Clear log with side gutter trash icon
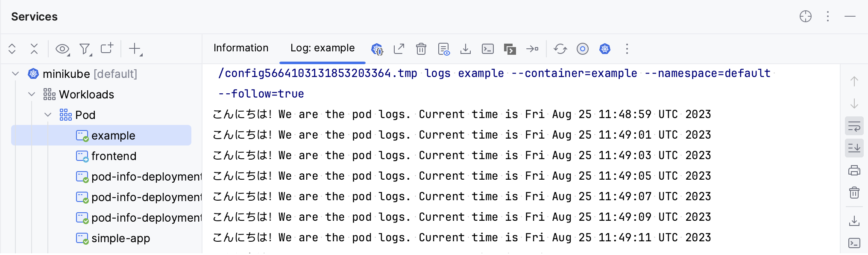Viewport: 868px width, 255px height. coord(854,193)
